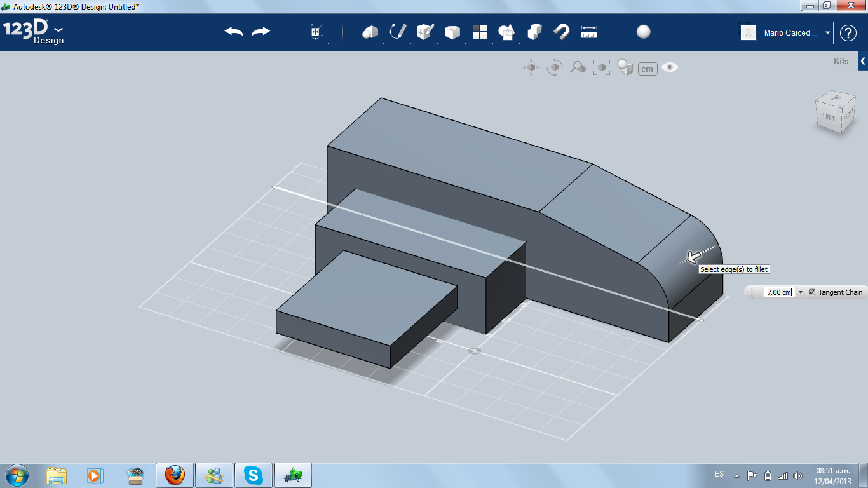Open the network signal icon
Image resolution: width=868 pixels, height=488 pixels.
pos(783,475)
